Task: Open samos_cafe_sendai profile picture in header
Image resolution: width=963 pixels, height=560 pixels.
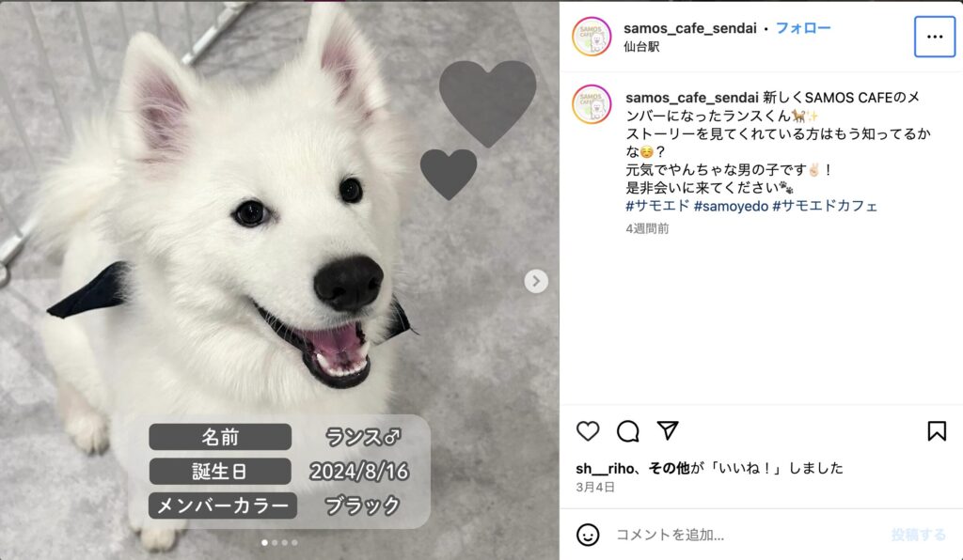Action: click(592, 37)
